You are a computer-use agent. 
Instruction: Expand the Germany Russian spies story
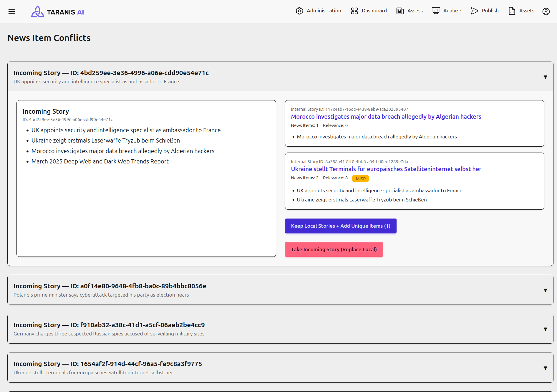pyautogui.click(x=546, y=329)
